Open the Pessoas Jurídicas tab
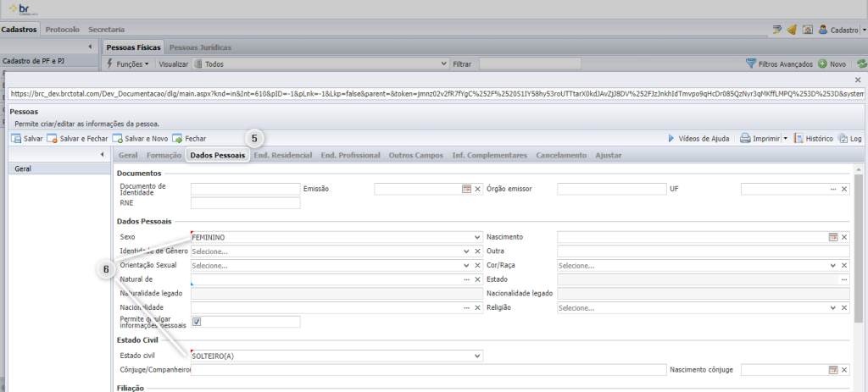868x392 pixels. tap(200, 47)
